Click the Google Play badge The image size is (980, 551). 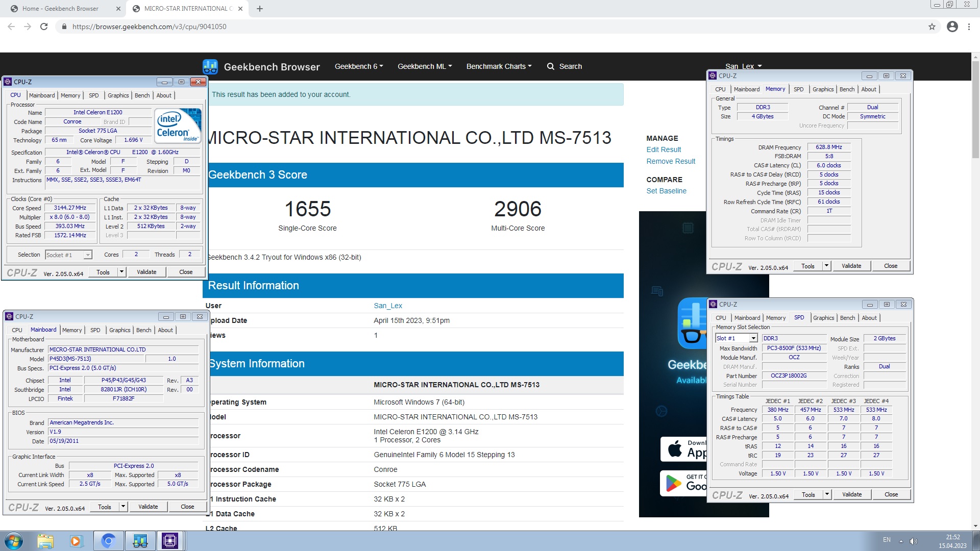click(683, 483)
